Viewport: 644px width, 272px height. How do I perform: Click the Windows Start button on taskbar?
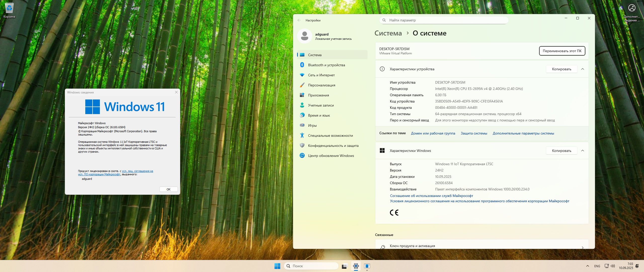pyautogui.click(x=277, y=266)
